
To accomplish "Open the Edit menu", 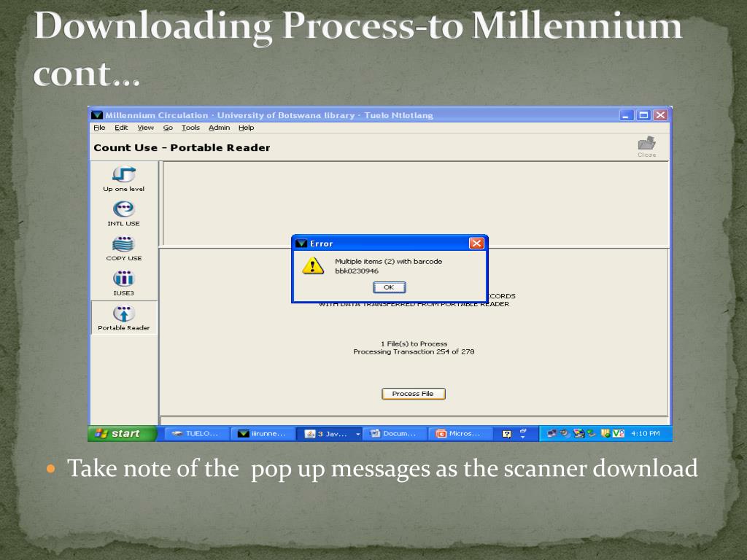I will (x=121, y=128).
